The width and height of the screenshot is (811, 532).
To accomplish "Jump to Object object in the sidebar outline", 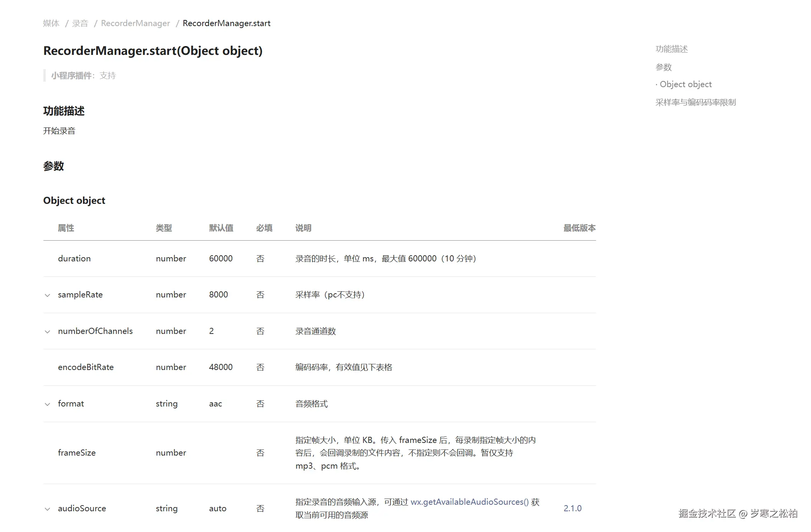I will click(x=685, y=84).
